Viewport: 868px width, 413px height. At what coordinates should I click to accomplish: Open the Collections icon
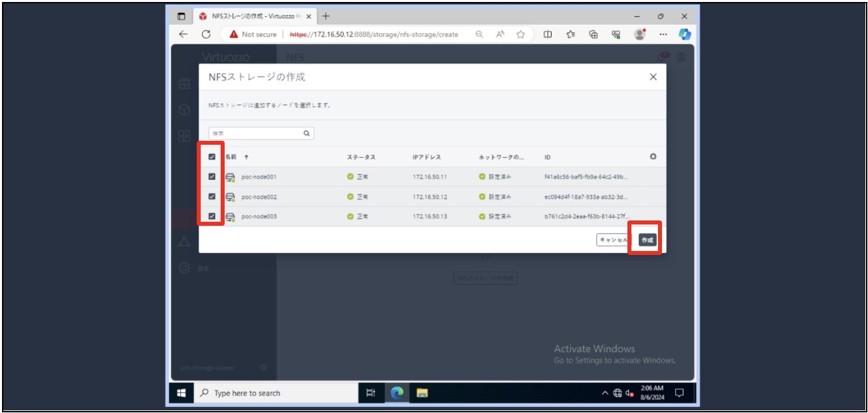(x=594, y=35)
